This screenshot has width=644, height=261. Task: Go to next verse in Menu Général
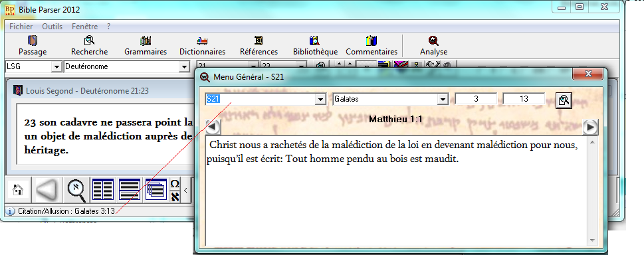tap(590, 127)
